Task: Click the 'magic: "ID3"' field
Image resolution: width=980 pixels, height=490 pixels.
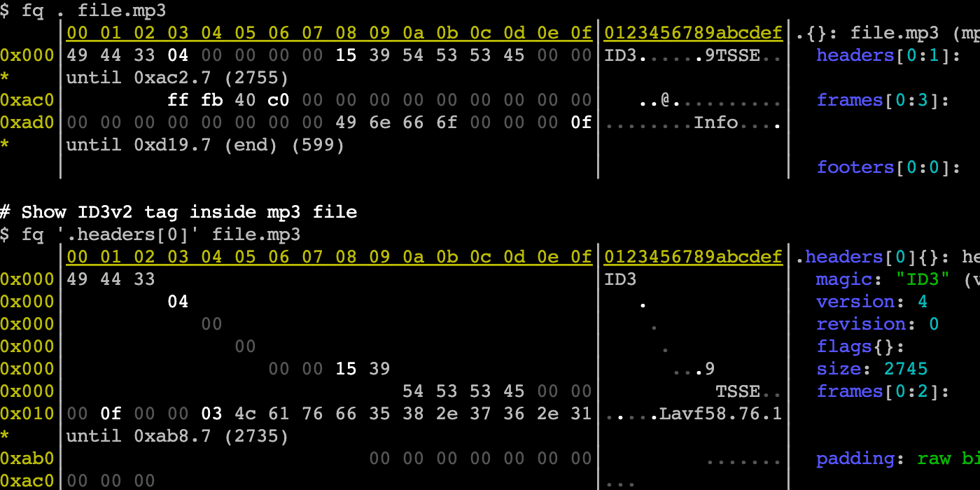Action: (883, 279)
